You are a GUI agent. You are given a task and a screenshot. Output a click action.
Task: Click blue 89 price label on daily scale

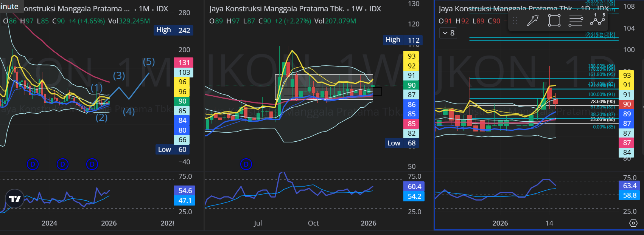coord(627,114)
